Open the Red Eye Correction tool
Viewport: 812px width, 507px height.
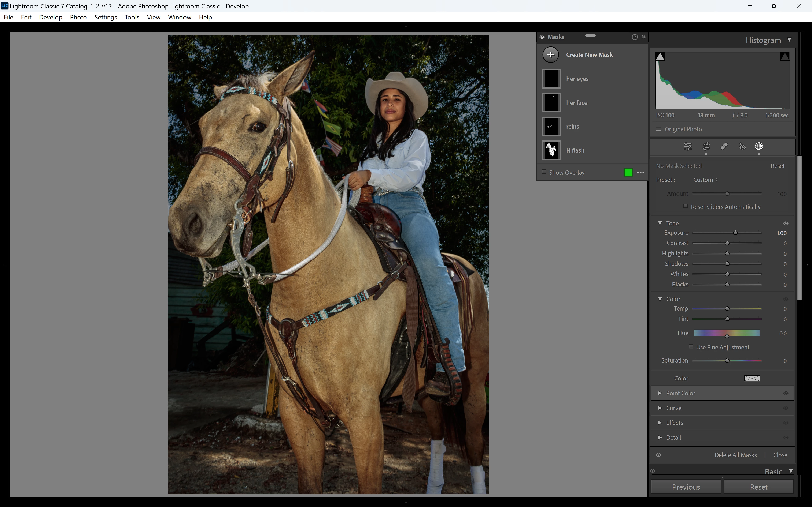[742, 147]
